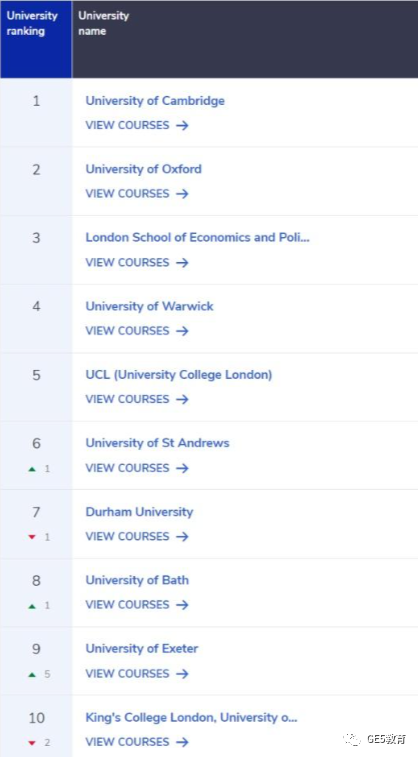Open the University of Cambridge link
This screenshot has width=418, height=757.
pyautogui.click(x=155, y=101)
